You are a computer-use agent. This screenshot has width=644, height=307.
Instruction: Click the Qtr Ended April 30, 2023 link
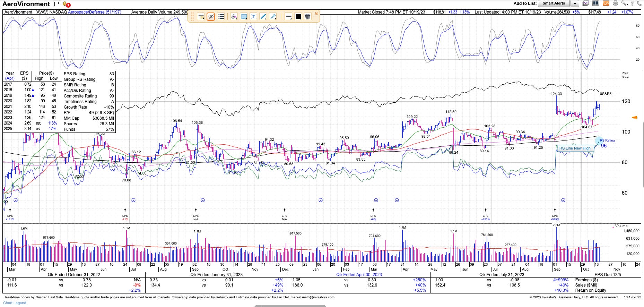359,274
